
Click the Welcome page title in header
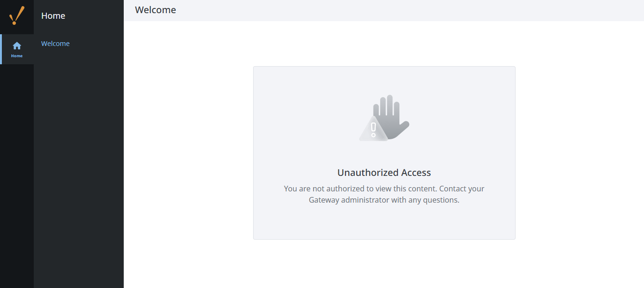pyautogui.click(x=156, y=10)
